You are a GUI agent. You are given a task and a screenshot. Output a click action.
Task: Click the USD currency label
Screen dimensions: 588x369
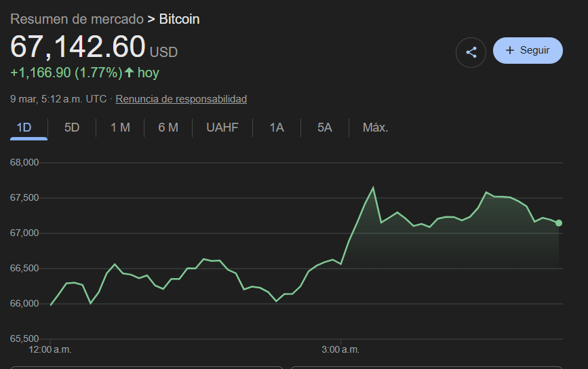[x=163, y=52]
